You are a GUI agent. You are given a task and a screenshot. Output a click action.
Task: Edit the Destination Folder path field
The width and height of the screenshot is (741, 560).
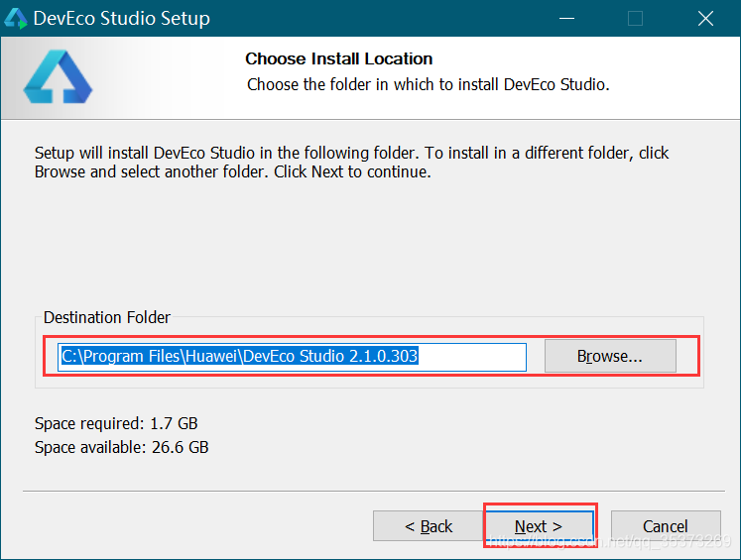pos(292,357)
